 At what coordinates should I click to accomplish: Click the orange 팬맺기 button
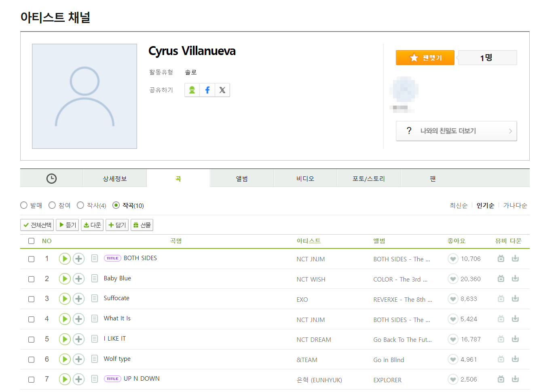click(x=425, y=58)
